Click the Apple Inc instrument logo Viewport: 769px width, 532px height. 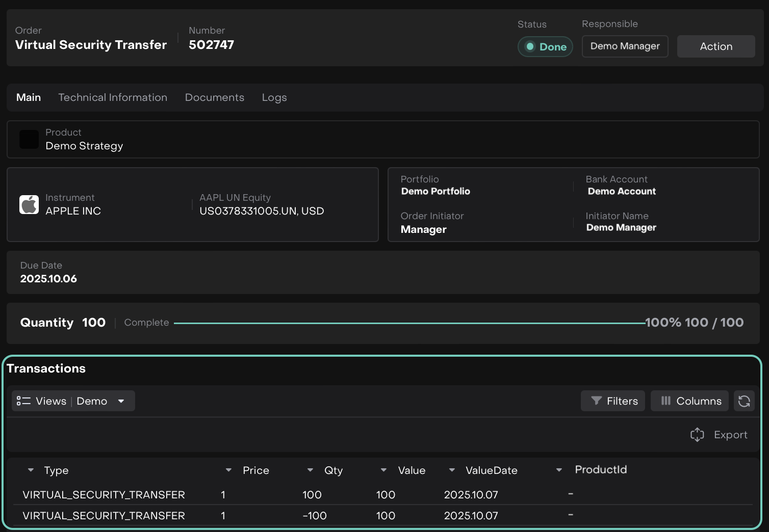29,204
